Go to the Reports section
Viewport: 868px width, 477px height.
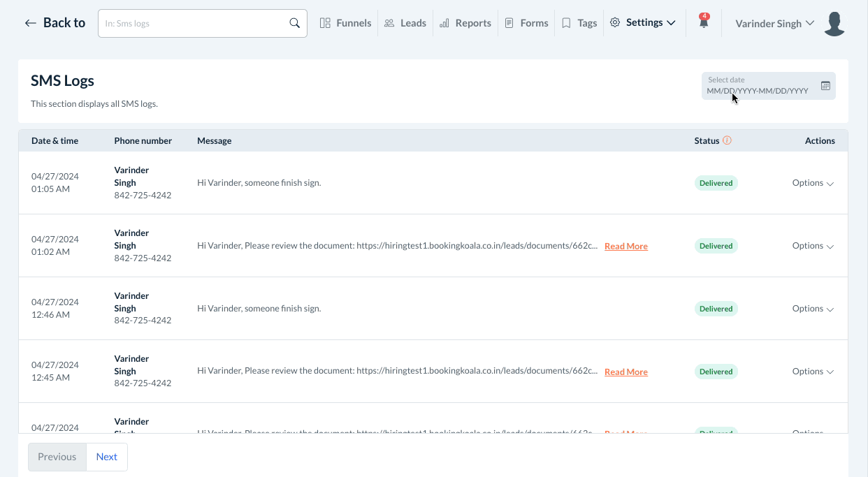click(465, 23)
